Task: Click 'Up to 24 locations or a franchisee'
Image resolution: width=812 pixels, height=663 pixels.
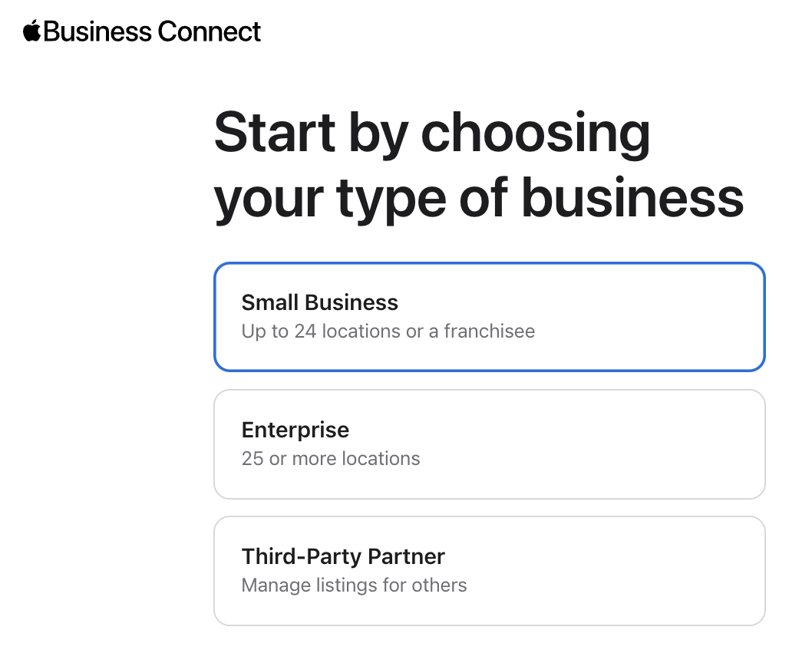Action: point(388,331)
